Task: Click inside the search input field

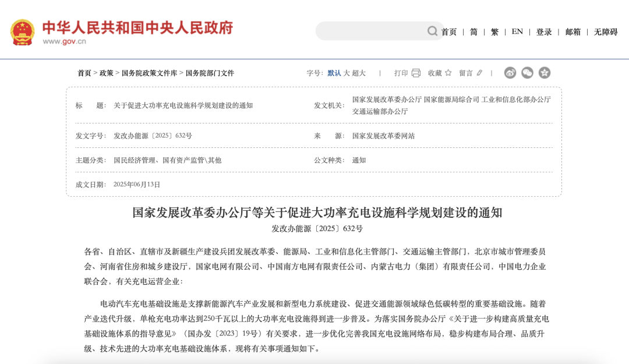Action: point(373,31)
